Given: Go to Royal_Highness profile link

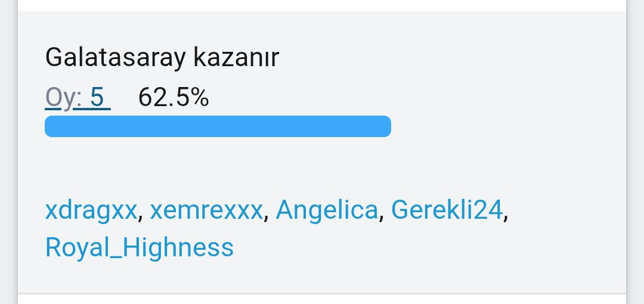Looking at the screenshot, I should (x=140, y=247).
